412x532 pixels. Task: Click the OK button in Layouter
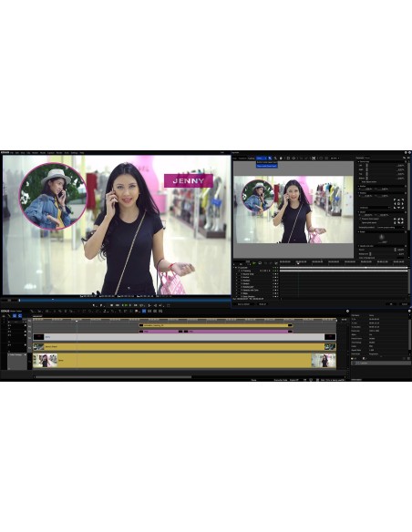pos(391,304)
